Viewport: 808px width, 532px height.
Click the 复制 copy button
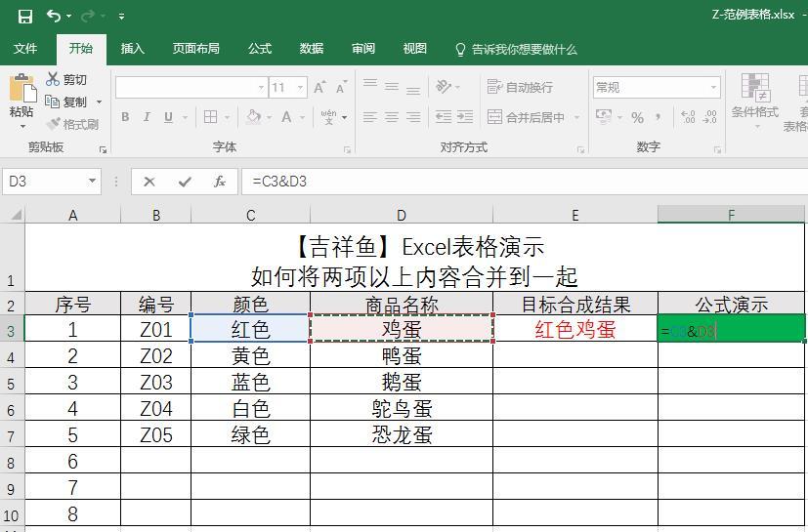coord(65,102)
